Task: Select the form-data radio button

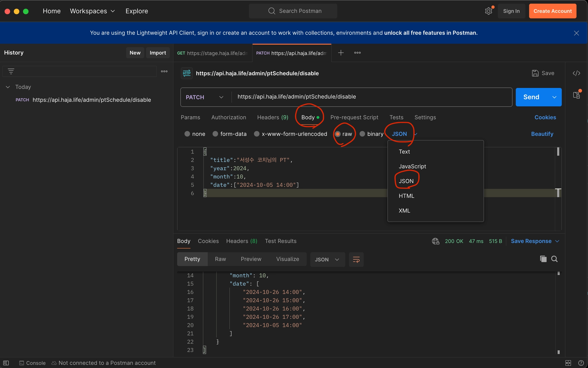Action: click(215, 134)
